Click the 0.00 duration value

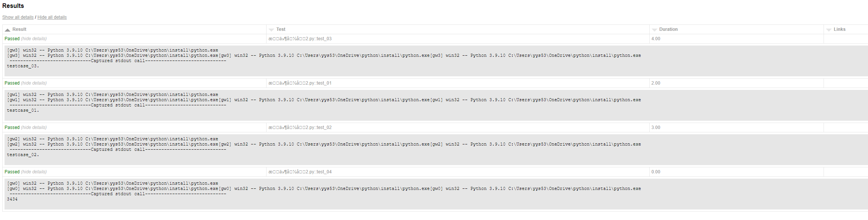(x=656, y=172)
